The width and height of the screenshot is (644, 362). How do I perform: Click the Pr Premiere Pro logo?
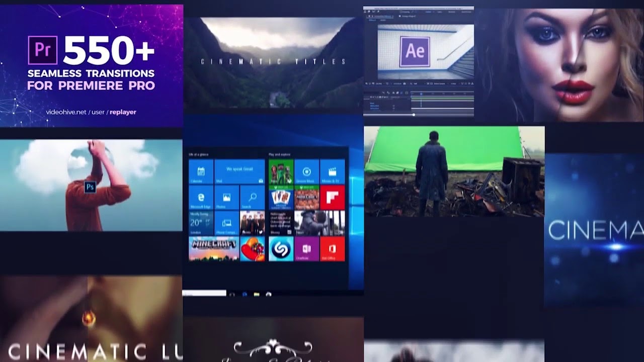(x=43, y=50)
